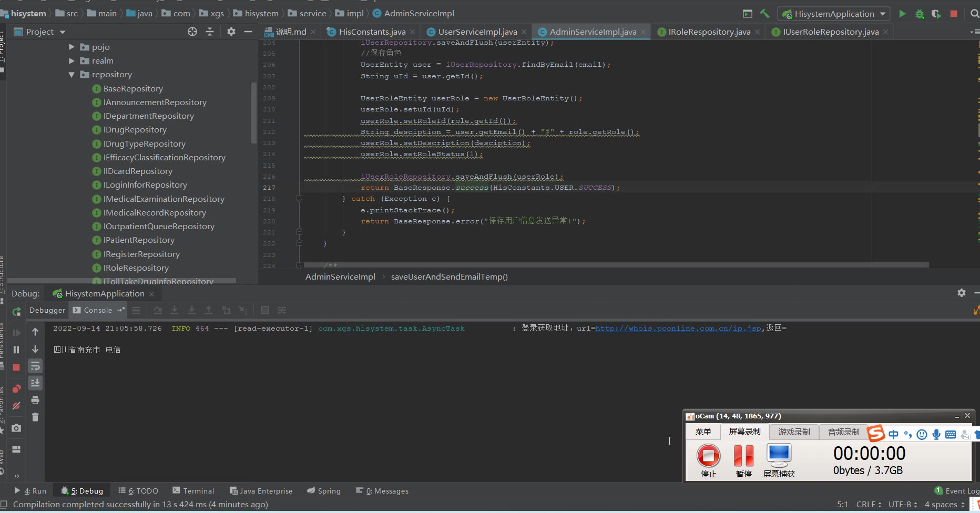Screen dimensions: 980x513
Task: Click the Rerun HisystemApplication icon
Action: (16, 311)
